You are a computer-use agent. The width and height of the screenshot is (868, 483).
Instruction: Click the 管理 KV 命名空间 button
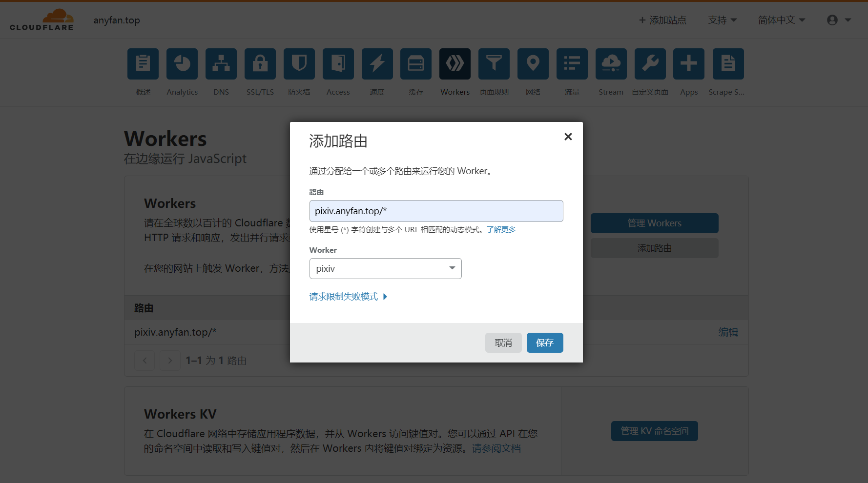coord(655,431)
